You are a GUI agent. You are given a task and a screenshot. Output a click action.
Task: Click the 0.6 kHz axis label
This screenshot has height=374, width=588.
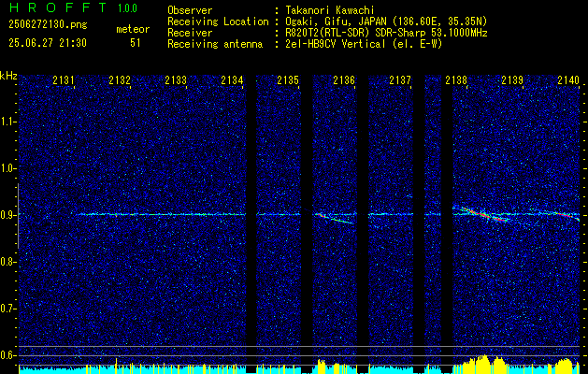(x=7, y=355)
